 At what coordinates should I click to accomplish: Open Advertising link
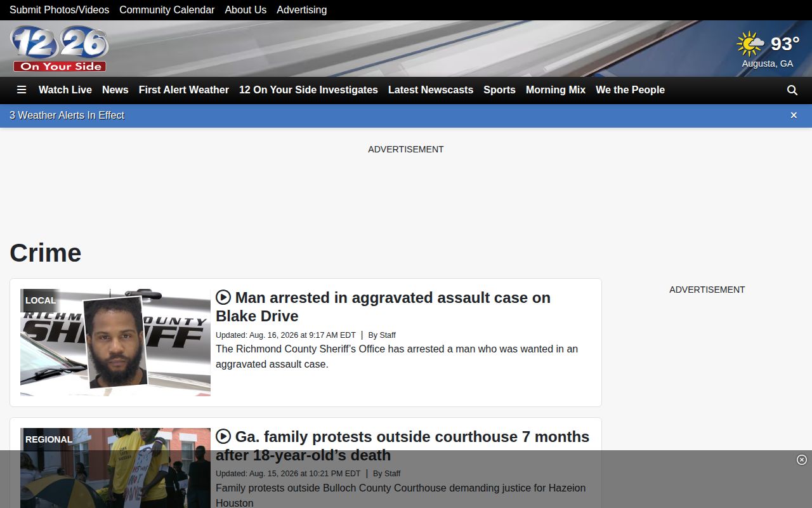(302, 10)
